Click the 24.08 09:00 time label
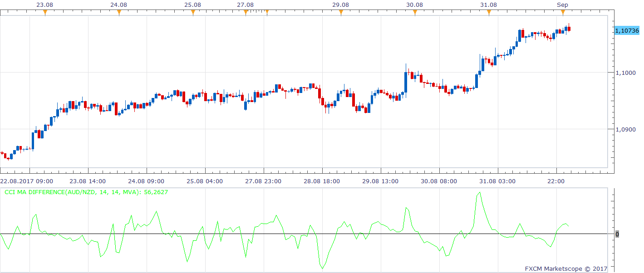Viewport: 644px width, 273px height. (x=147, y=181)
